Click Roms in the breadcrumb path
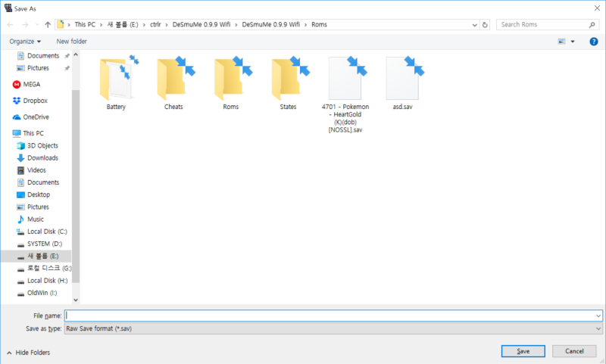Viewport: 606px width, 364px height. pyautogui.click(x=319, y=24)
